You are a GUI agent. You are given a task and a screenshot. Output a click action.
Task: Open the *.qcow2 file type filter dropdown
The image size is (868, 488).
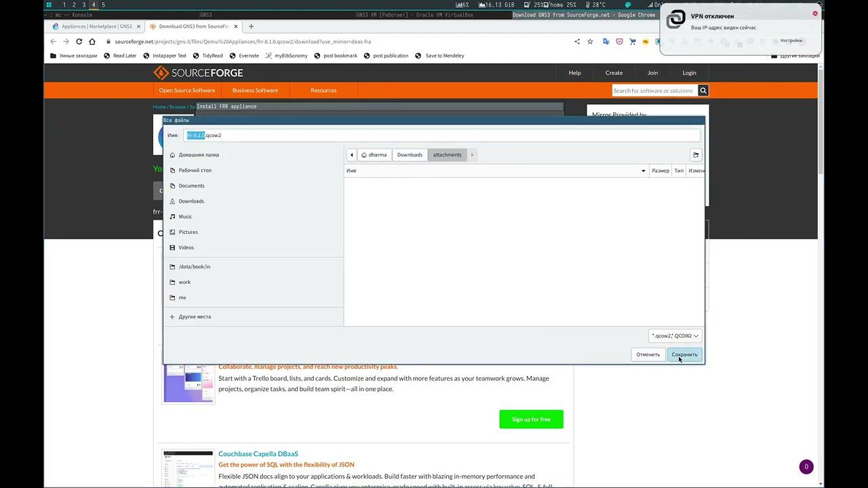pyautogui.click(x=675, y=335)
